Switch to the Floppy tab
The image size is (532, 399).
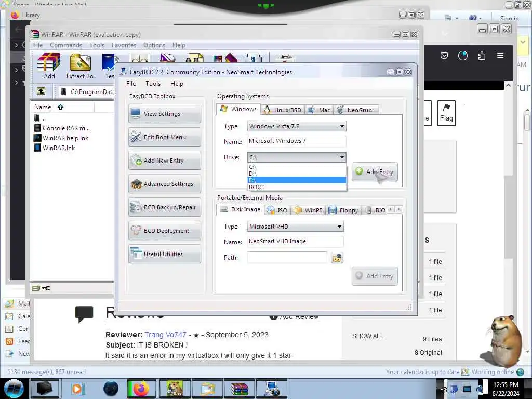(x=343, y=210)
